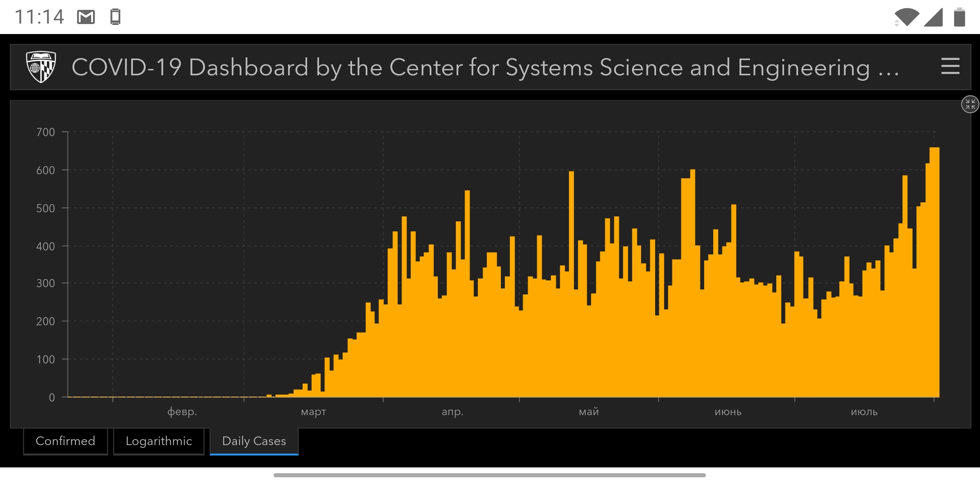Tap the clock showing 11:14

[39, 17]
